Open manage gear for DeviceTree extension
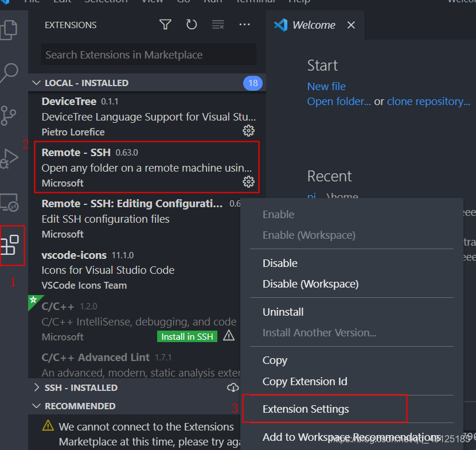The image size is (476, 450). click(249, 131)
